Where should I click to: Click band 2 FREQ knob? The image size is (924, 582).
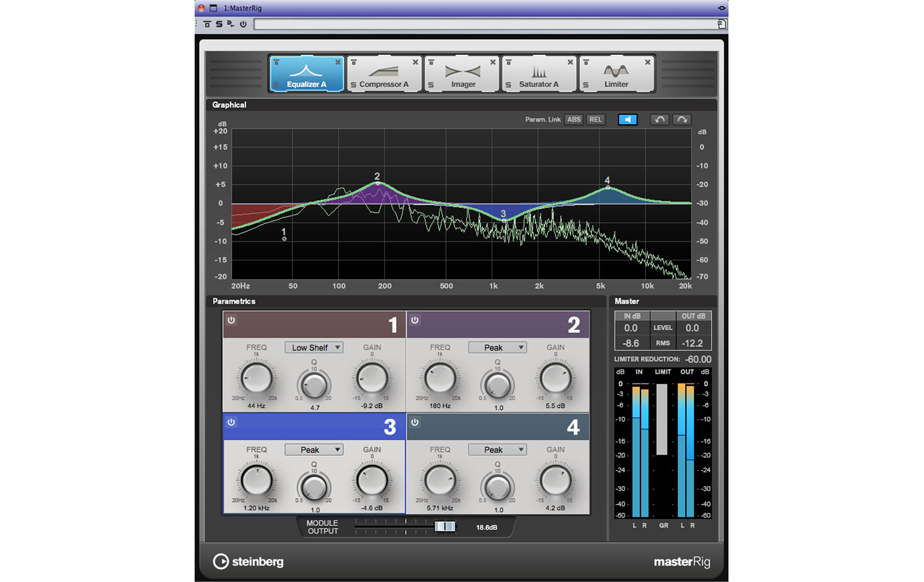pyautogui.click(x=440, y=379)
